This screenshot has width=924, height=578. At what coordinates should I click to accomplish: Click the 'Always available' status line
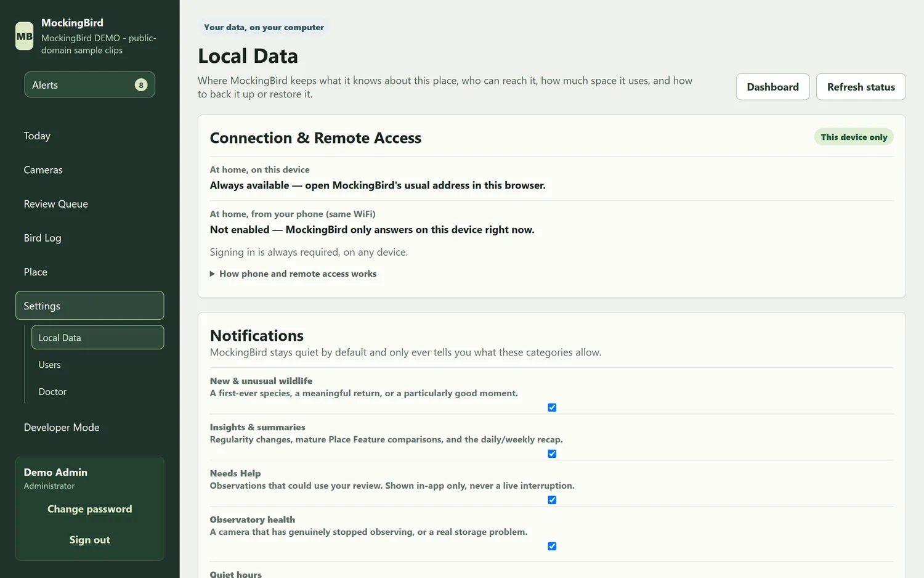click(378, 185)
